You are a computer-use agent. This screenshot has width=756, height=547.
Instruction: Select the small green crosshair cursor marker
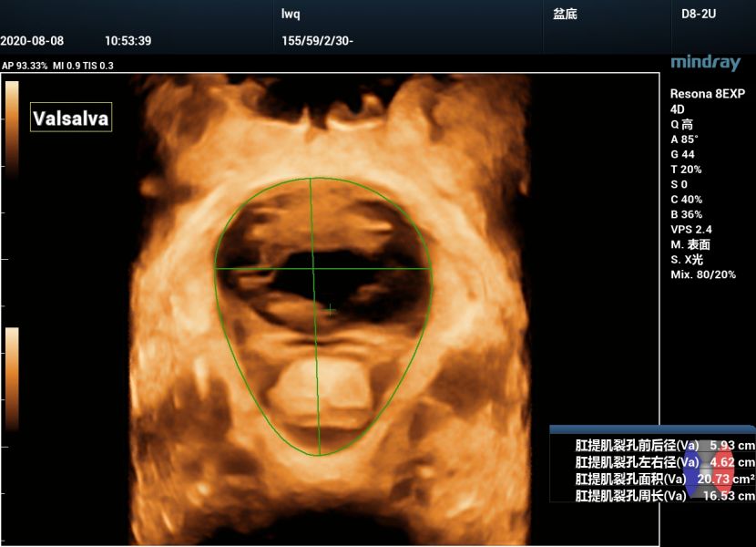pos(330,311)
